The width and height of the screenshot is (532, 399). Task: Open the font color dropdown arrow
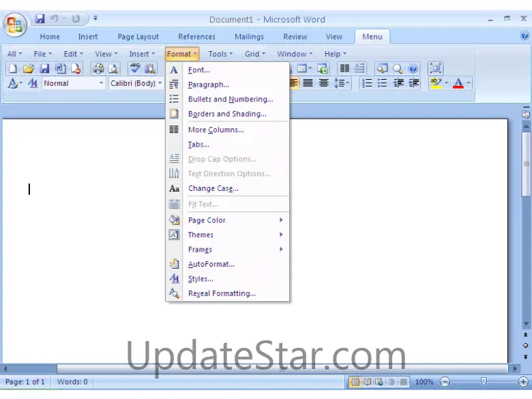tap(468, 83)
